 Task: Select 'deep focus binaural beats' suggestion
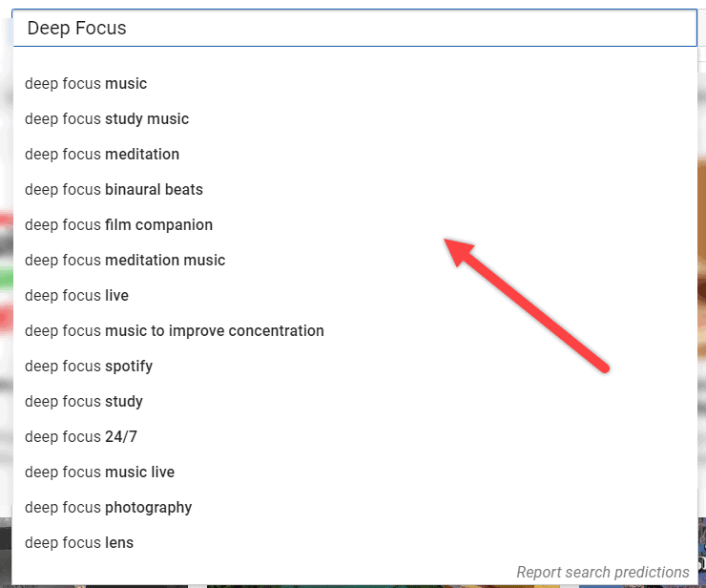[114, 190]
